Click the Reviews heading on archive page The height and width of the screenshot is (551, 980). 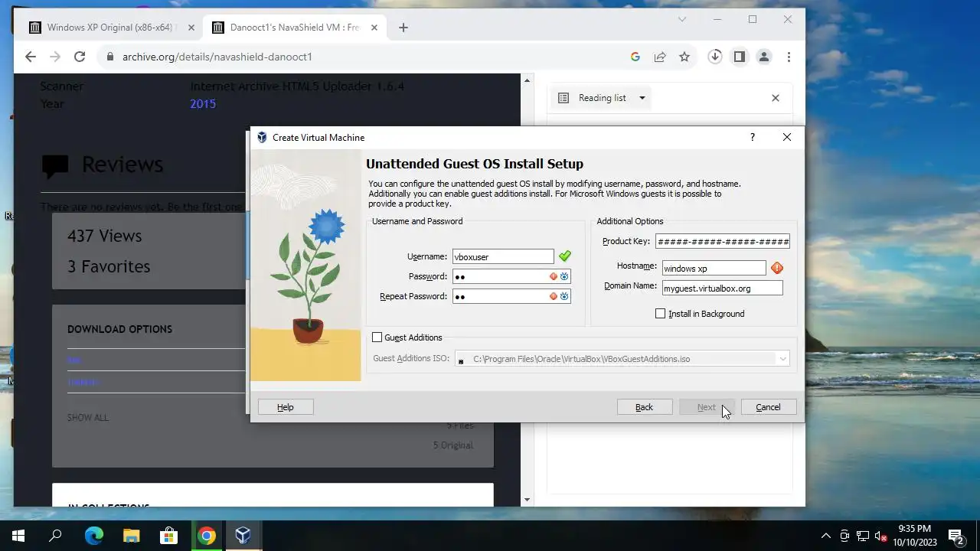click(122, 165)
